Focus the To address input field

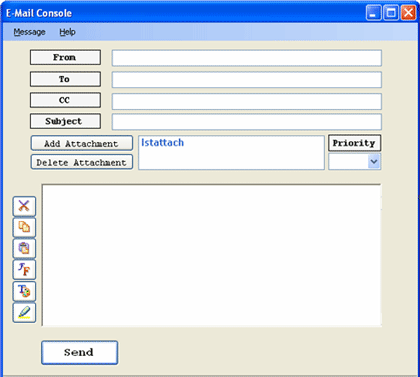point(247,80)
